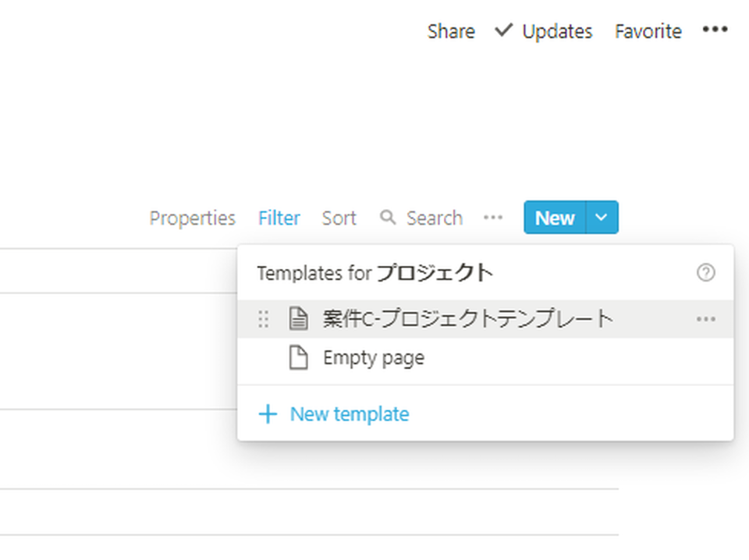749x560 pixels.
Task: Add page to Favorite
Action: click(x=648, y=31)
